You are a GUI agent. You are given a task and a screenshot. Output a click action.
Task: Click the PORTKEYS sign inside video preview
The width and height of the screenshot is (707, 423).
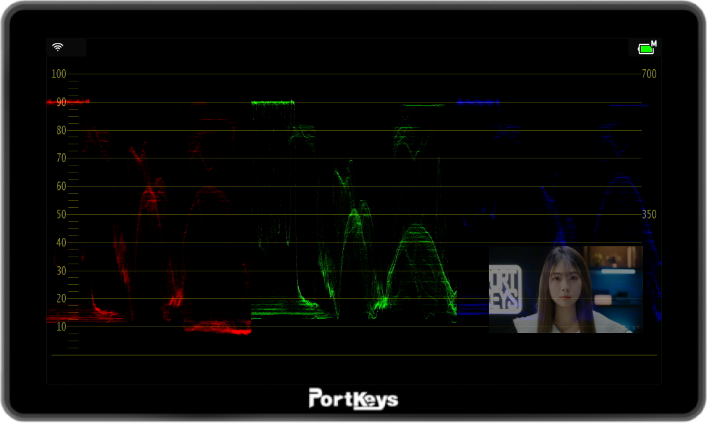[x=504, y=288]
